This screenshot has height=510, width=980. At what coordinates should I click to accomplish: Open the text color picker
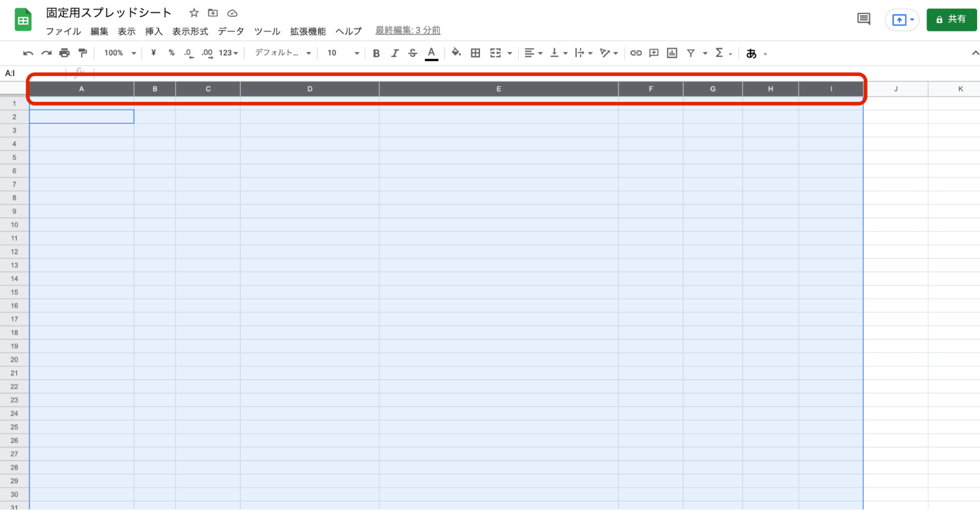431,53
